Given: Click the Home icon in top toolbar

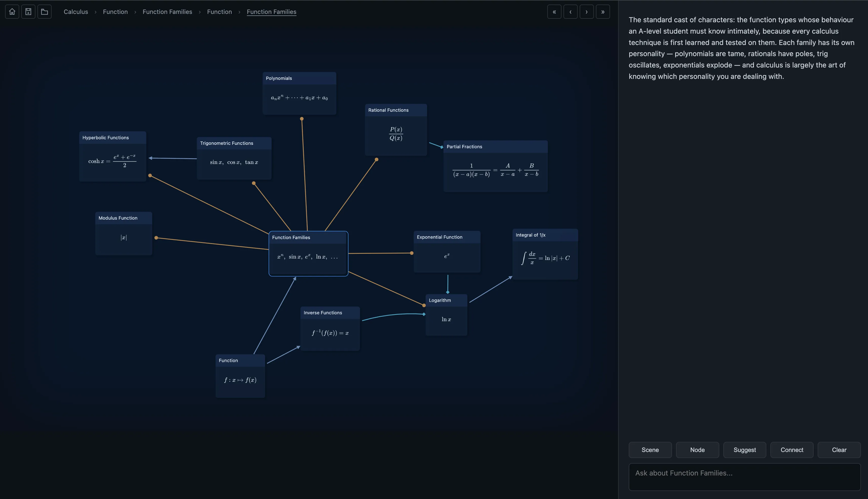Looking at the screenshot, I should 12,12.
